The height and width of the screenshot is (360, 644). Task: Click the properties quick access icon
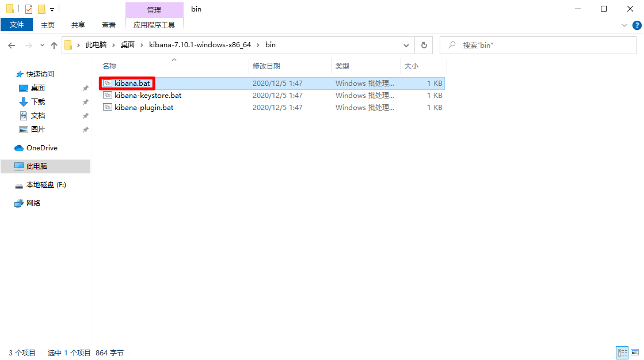pos(29,9)
